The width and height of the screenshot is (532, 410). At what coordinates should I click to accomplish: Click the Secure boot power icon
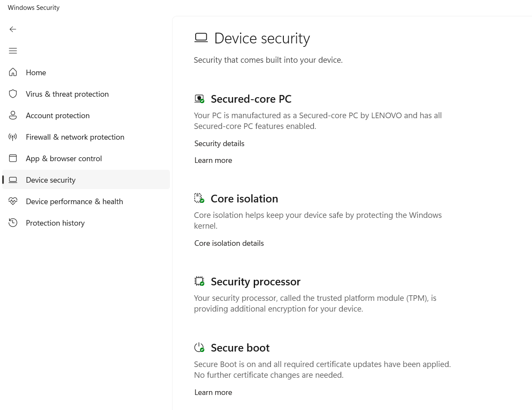pyautogui.click(x=199, y=347)
